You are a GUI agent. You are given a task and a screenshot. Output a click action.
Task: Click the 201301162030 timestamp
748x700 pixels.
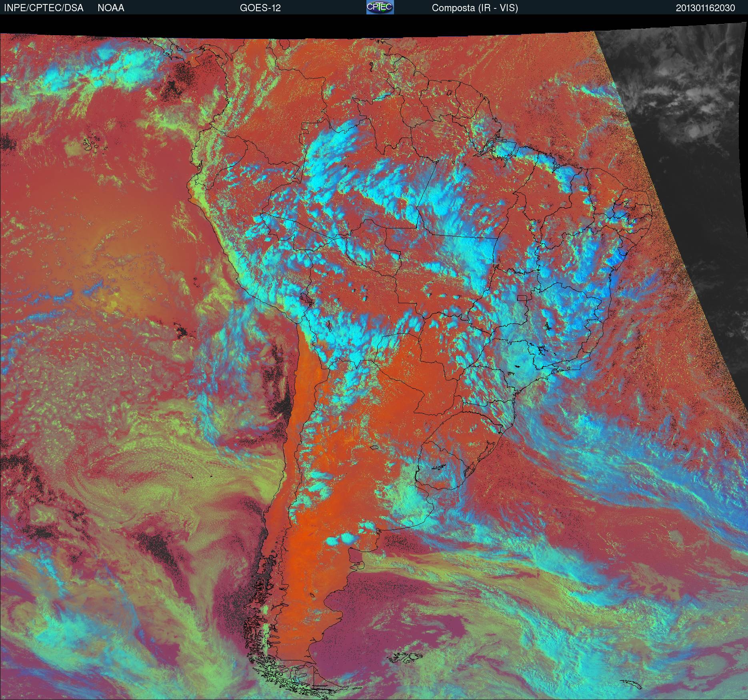click(x=706, y=8)
